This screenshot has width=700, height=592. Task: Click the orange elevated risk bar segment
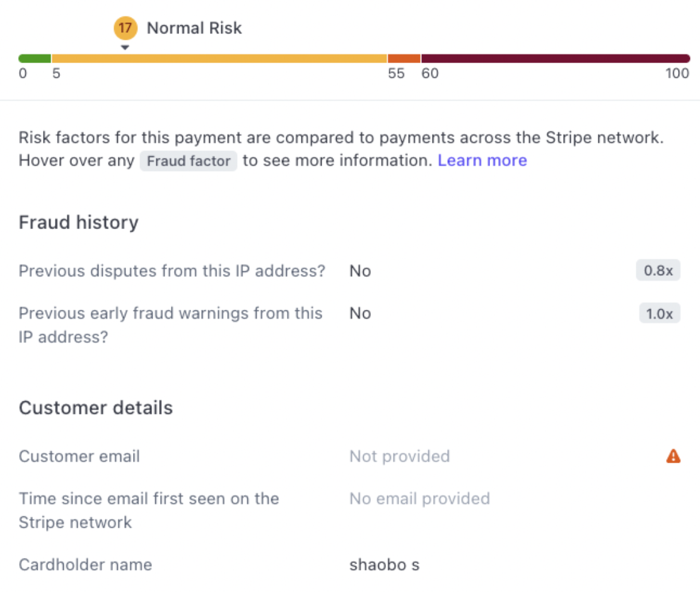404,59
